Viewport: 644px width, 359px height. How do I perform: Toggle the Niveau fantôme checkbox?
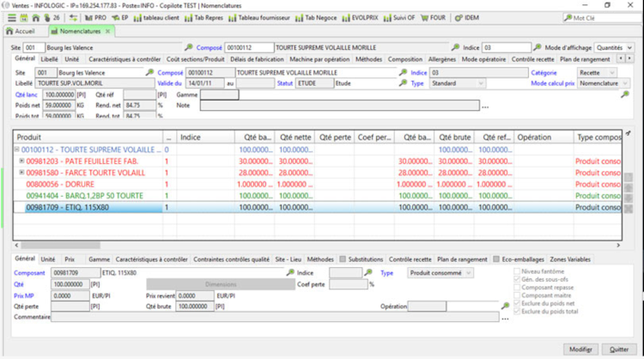point(517,271)
